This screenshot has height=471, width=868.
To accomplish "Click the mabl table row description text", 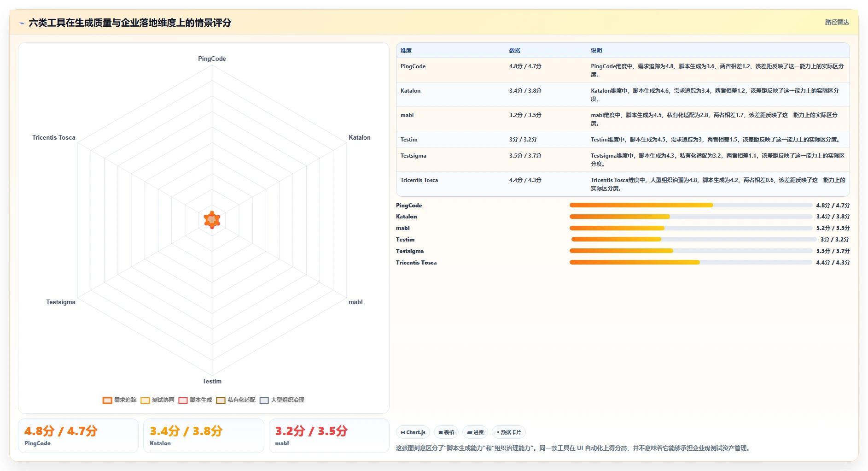I will pyautogui.click(x=714, y=119).
